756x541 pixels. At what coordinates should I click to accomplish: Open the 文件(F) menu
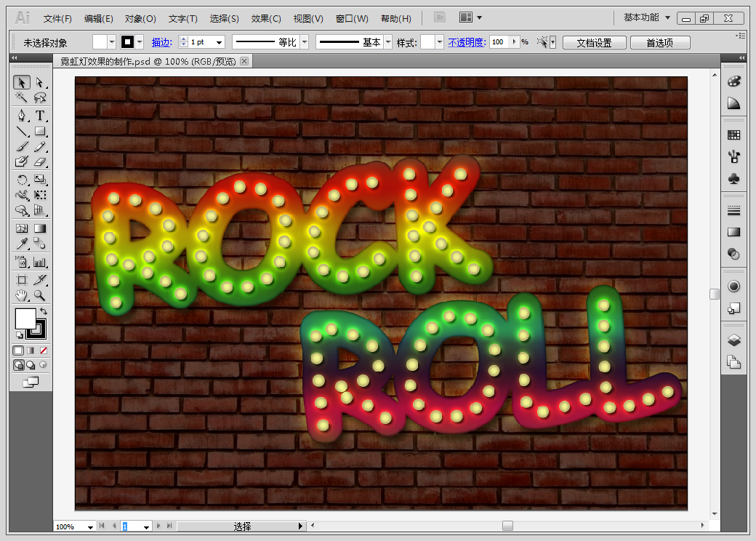click(57, 19)
